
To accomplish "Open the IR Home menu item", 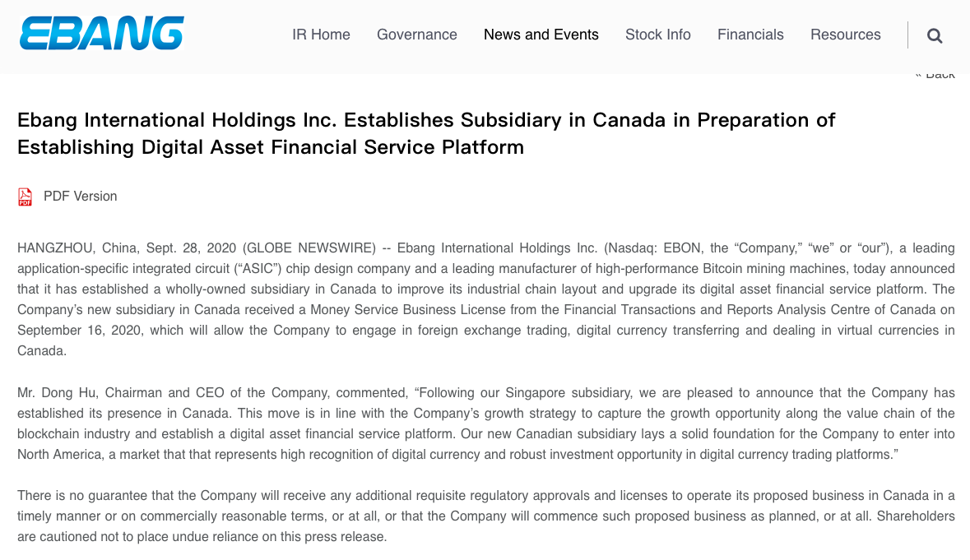I will click(x=321, y=35).
